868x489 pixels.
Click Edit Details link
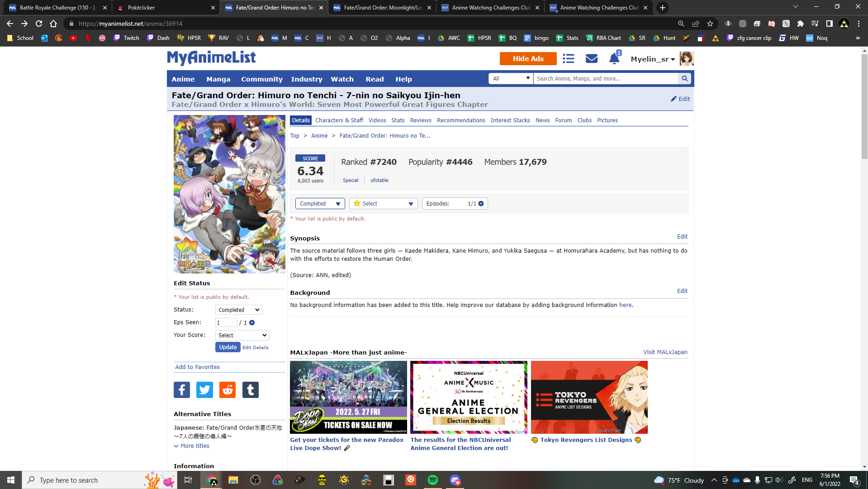pos(256,348)
